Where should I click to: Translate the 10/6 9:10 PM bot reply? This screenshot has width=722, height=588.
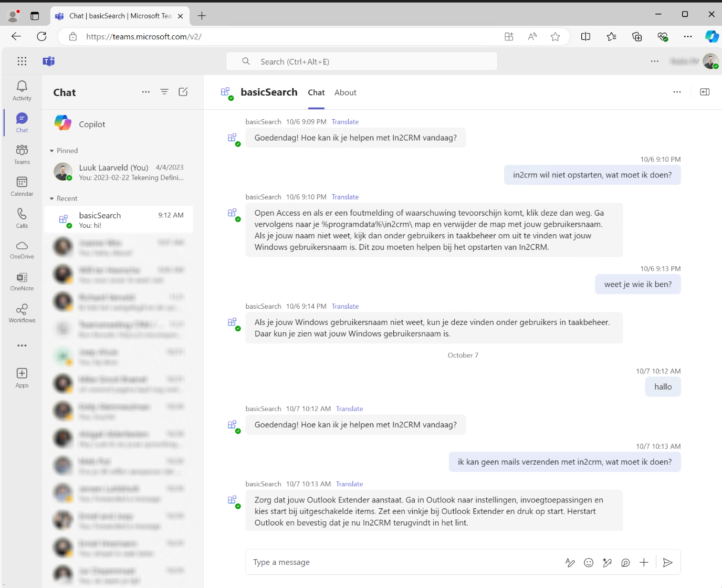point(345,197)
